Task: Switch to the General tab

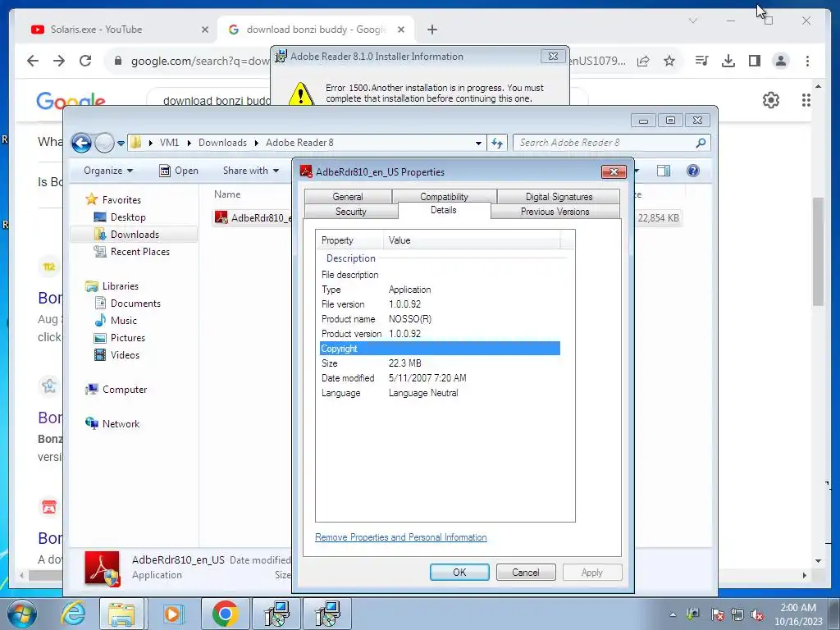Action: tap(348, 197)
